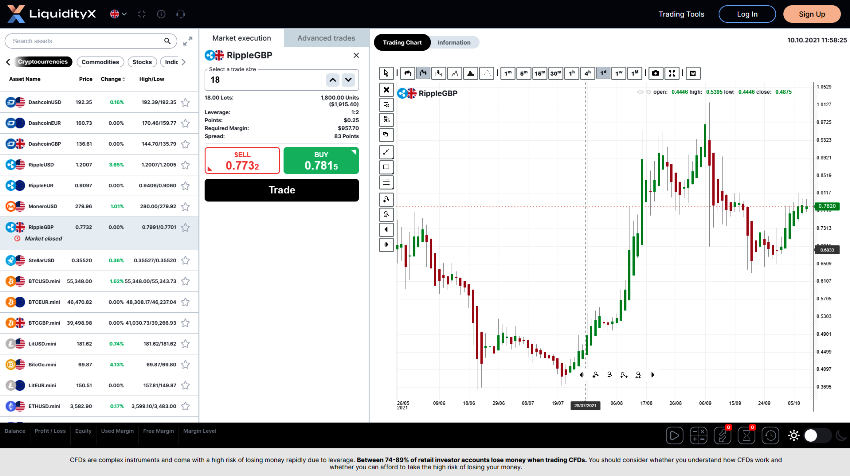Click the X tool in left chart sidebar
Image resolution: width=850 pixels, height=476 pixels.
(386, 90)
